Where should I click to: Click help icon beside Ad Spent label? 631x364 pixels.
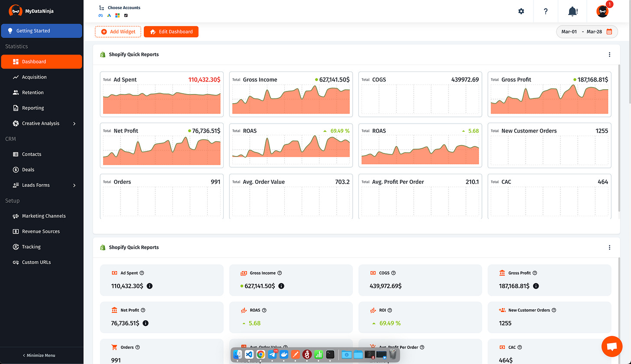click(x=142, y=273)
